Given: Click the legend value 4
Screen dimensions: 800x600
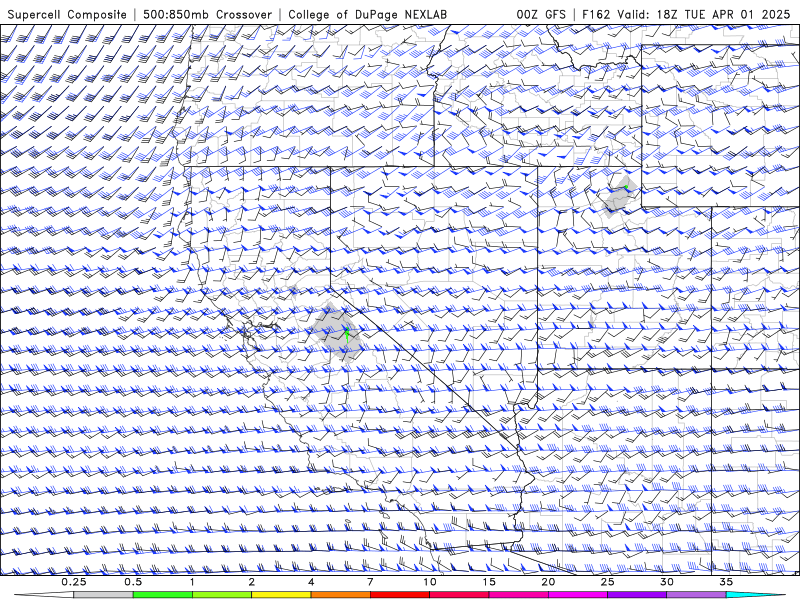Looking at the screenshot, I should click(x=311, y=582).
